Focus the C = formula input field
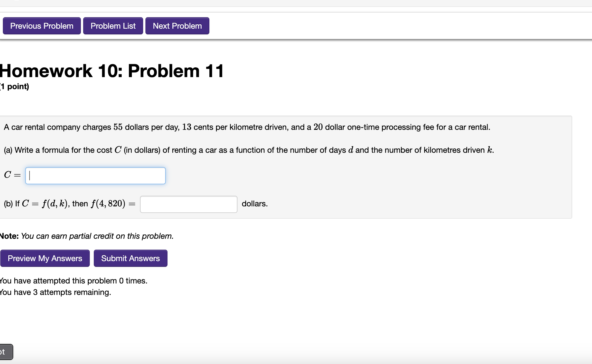 coord(96,176)
